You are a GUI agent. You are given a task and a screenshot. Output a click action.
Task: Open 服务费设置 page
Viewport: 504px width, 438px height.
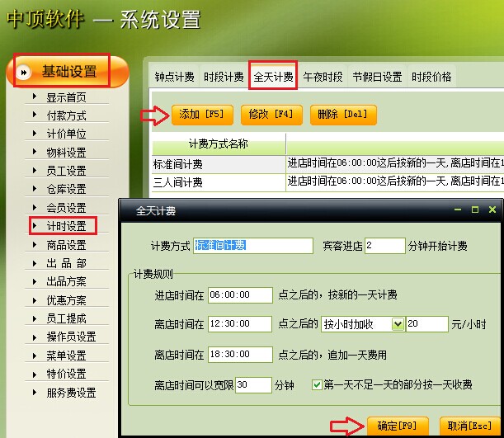[x=72, y=393]
